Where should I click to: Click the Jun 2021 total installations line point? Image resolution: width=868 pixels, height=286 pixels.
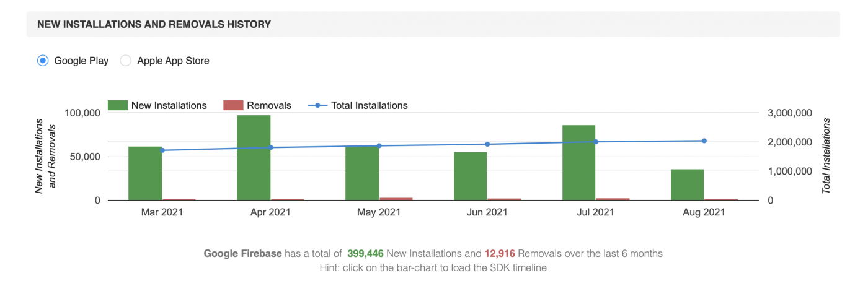(487, 144)
